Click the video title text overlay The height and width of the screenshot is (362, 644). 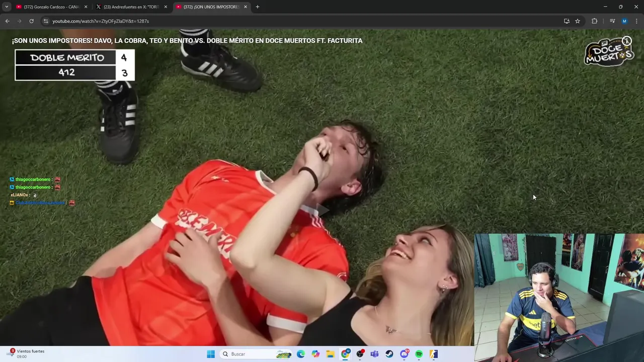(x=187, y=41)
